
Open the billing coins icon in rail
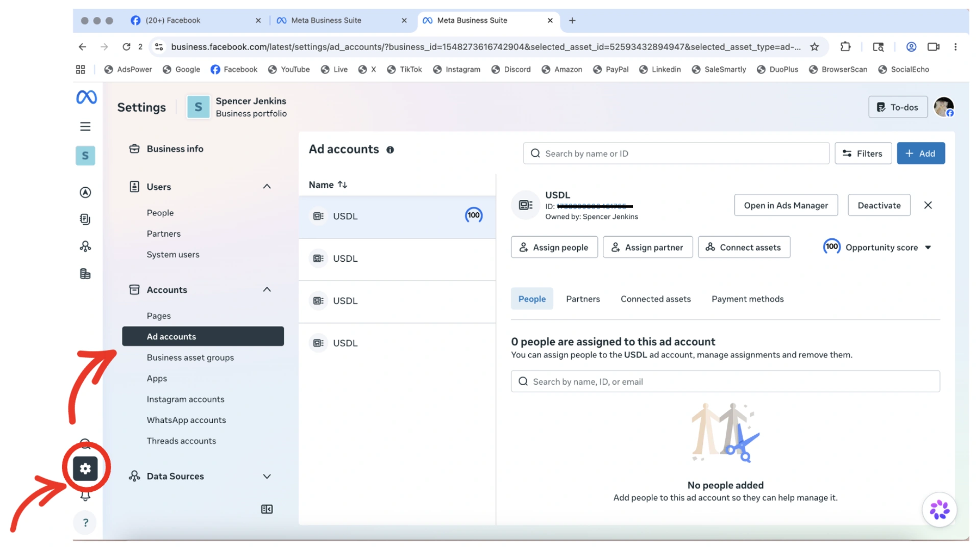point(85,274)
